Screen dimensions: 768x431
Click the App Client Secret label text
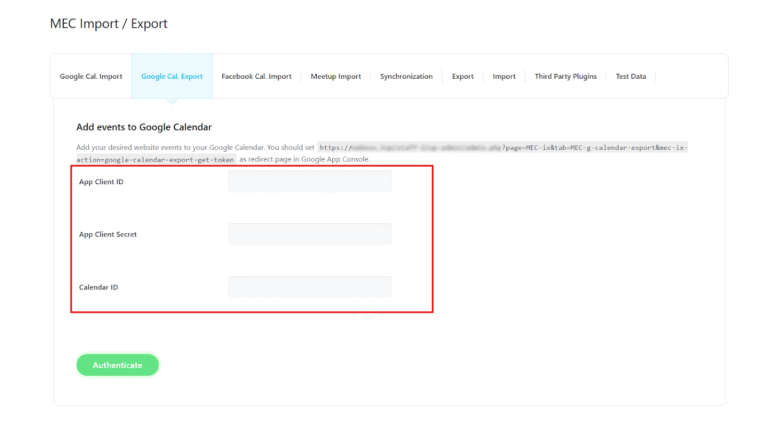(108, 234)
